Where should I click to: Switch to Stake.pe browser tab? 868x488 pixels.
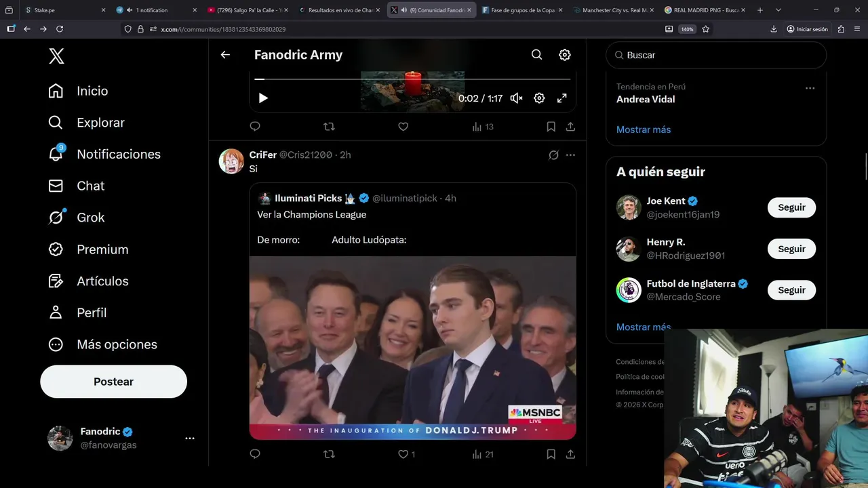tap(64, 10)
